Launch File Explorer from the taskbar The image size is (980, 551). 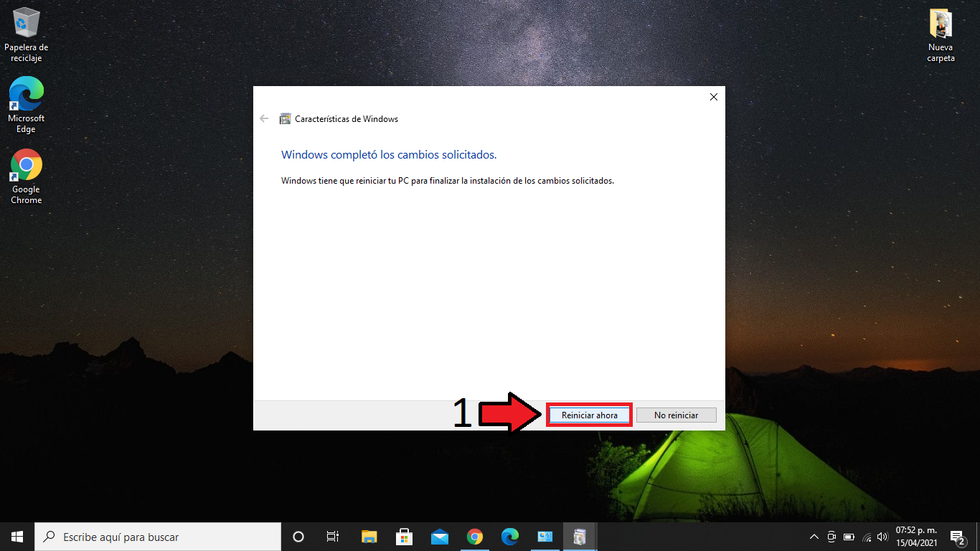coord(369,537)
